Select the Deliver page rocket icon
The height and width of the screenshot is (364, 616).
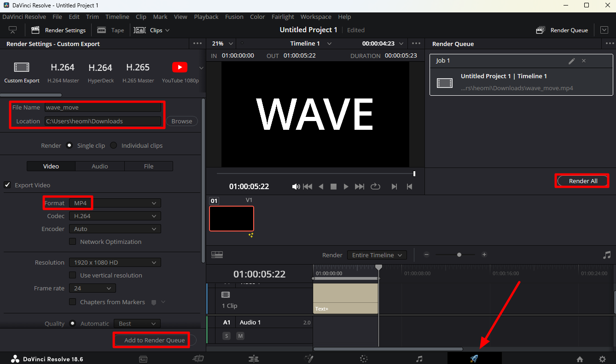coord(474,358)
